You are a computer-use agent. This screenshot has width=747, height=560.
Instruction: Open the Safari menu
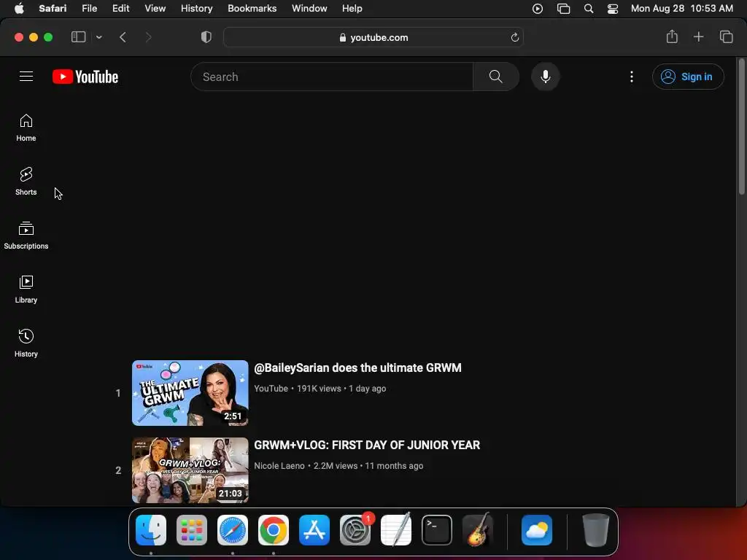click(53, 9)
